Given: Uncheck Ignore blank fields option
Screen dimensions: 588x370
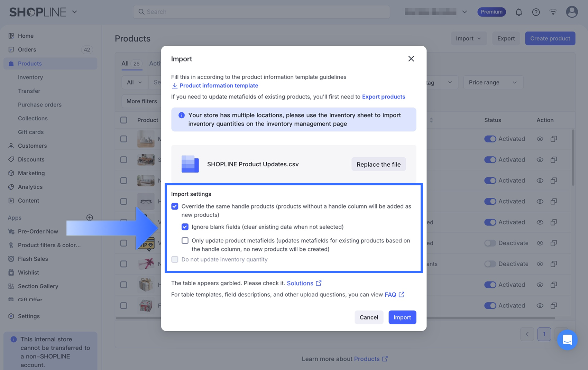Looking at the screenshot, I should [x=185, y=227].
